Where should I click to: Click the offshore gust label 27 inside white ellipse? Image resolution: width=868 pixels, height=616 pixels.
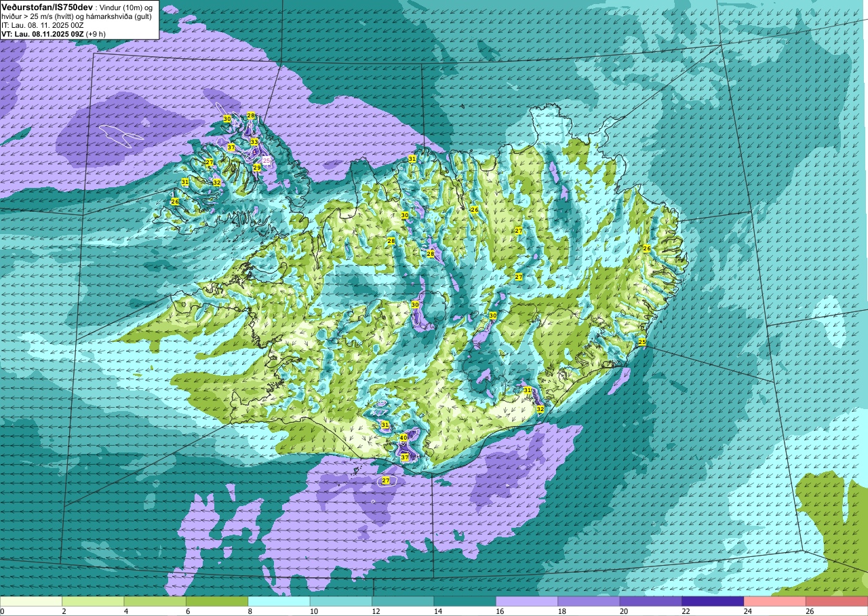click(x=386, y=480)
